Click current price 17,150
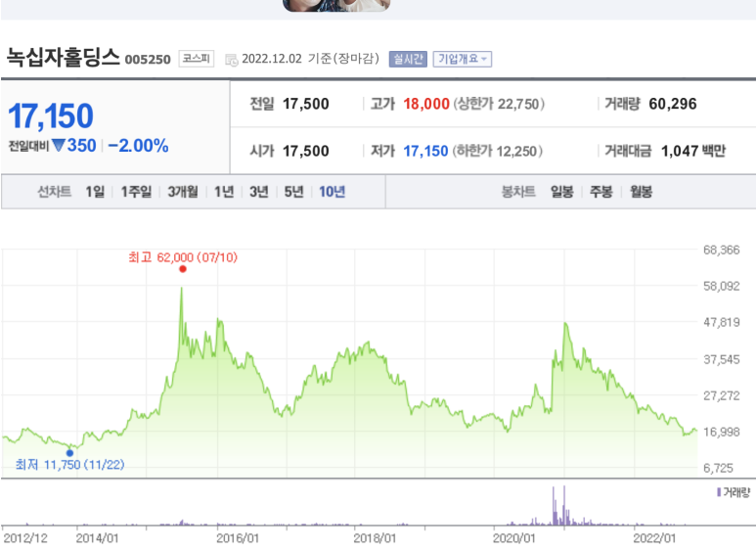 coord(51,116)
